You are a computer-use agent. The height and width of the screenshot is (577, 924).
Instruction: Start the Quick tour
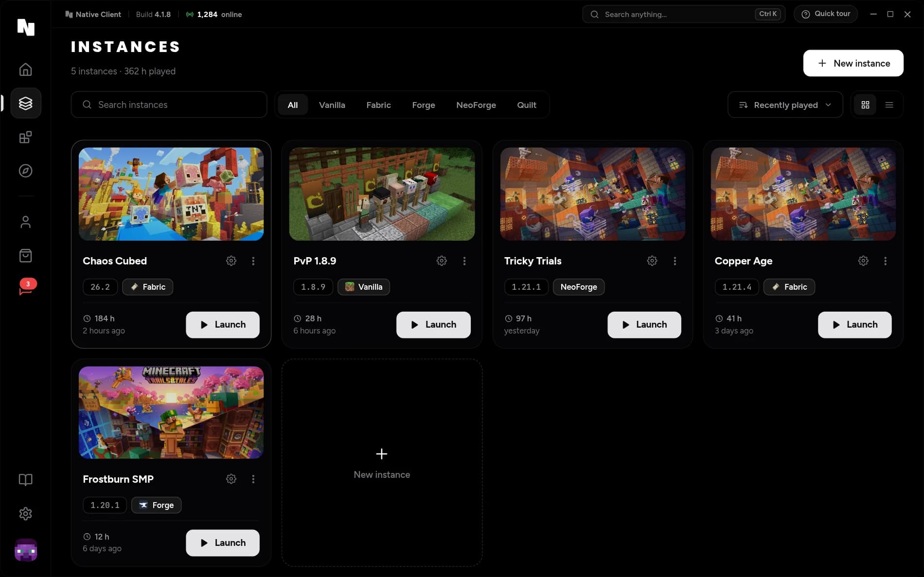826,14
